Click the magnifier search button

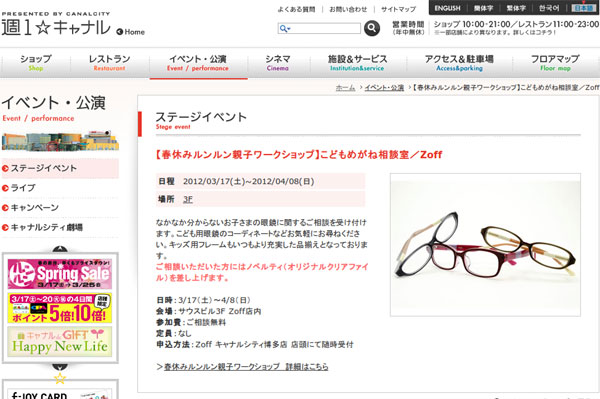tap(372, 28)
